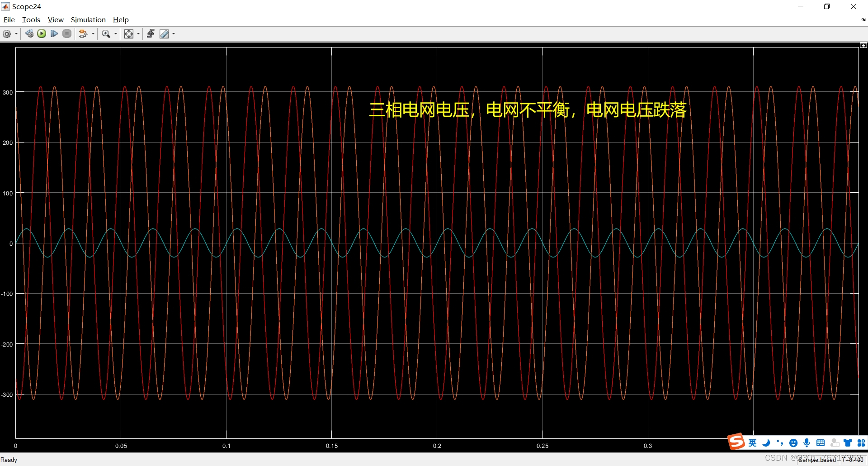This screenshot has height=466, width=868.
Task: Click the grey user account icon
Action: pos(835,443)
